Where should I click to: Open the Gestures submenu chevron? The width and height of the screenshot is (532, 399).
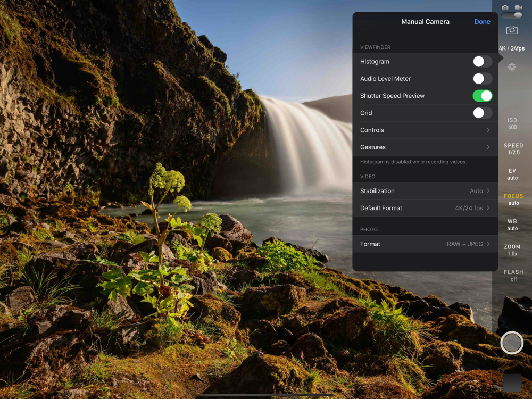(488, 147)
